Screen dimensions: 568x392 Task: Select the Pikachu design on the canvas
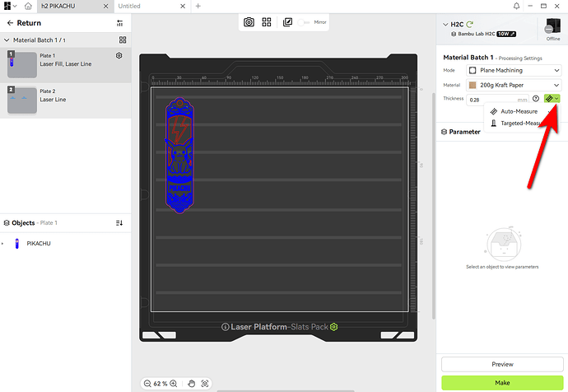(x=179, y=156)
